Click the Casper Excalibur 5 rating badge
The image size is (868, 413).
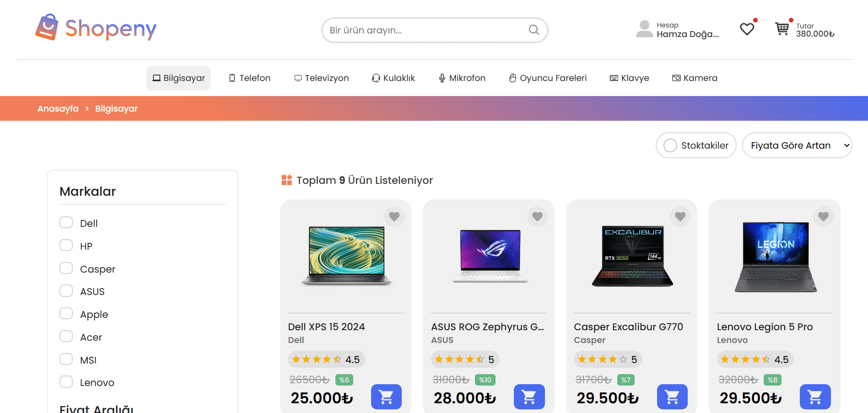[x=608, y=359]
